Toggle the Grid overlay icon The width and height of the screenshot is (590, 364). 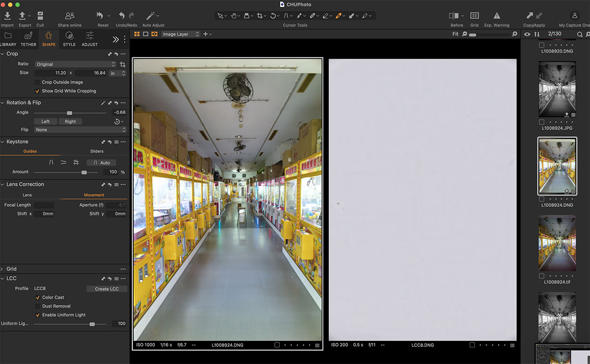point(474,16)
